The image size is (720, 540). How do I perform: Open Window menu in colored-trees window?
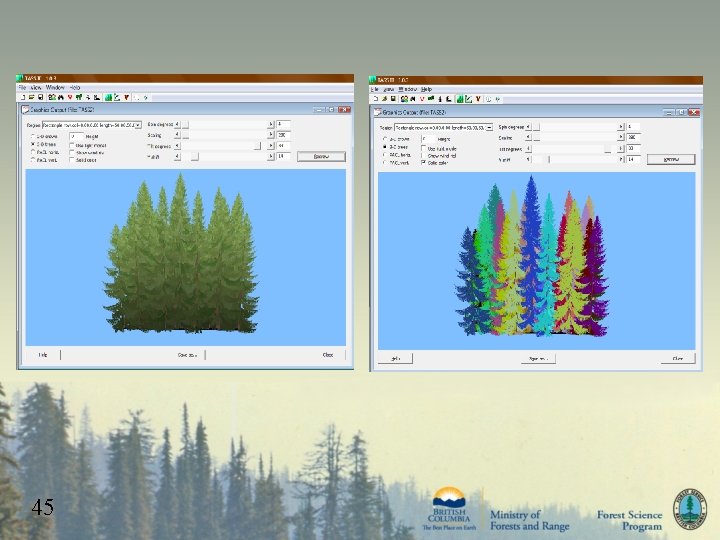[408, 89]
